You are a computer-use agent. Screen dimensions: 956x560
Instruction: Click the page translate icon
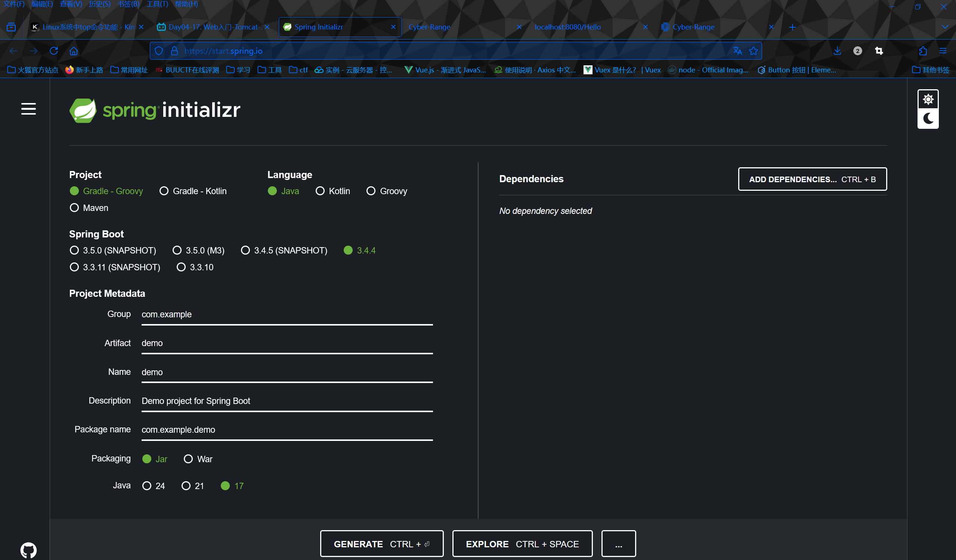(x=737, y=51)
